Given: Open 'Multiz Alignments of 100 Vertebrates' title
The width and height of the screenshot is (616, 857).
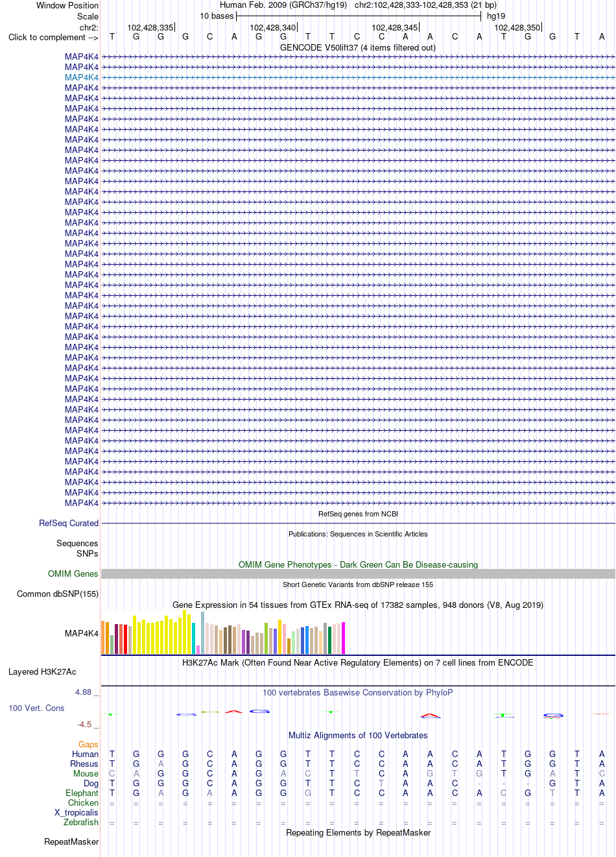Looking at the screenshot, I should [358, 735].
